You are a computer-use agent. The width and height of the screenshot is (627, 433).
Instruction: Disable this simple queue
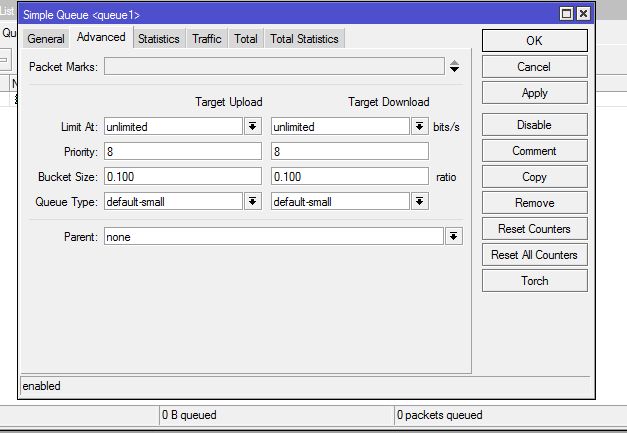click(x=535, y=125)
